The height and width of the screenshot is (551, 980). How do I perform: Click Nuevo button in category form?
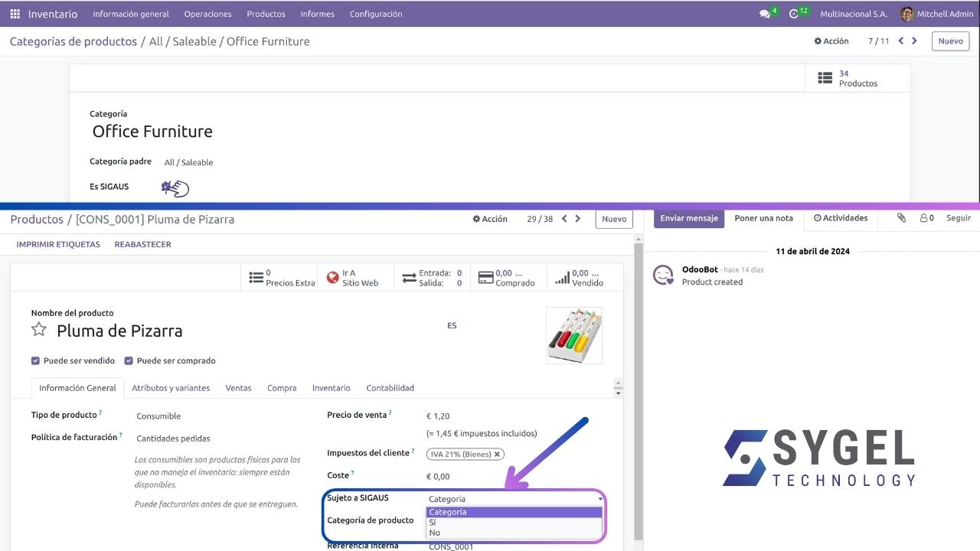(950, 41)
